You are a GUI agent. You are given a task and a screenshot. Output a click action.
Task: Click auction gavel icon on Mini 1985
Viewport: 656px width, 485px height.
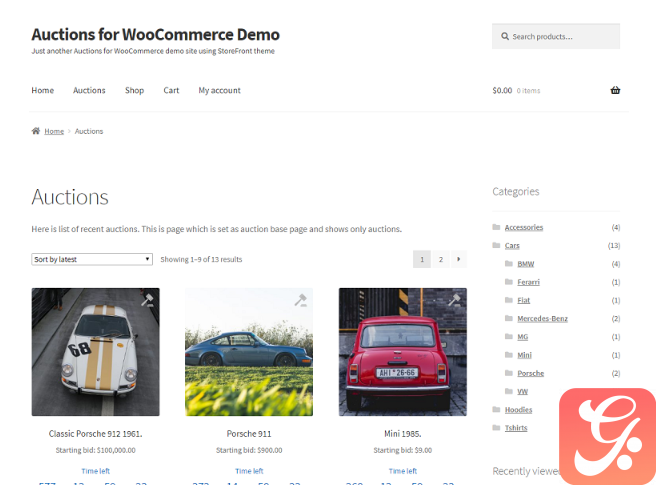454,300
